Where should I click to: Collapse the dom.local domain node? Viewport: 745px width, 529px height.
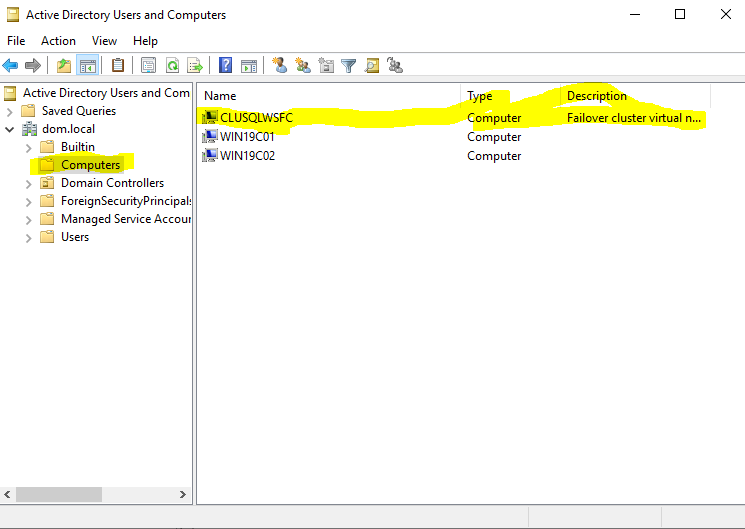point(10,129)
